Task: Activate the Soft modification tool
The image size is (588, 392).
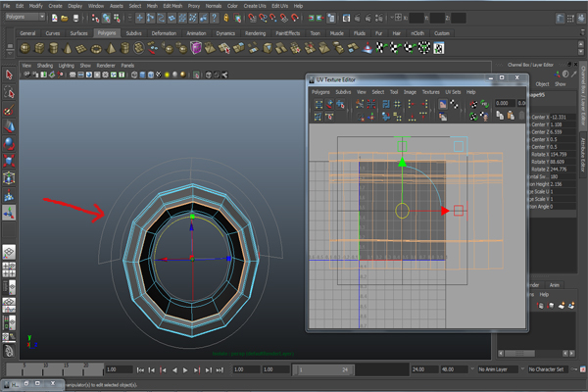Action: pos(9,195)
